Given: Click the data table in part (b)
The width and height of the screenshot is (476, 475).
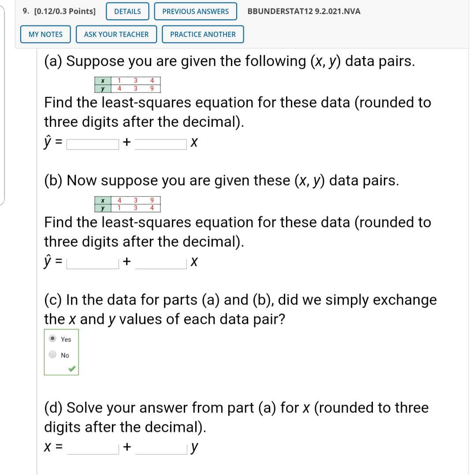Looking at the screenshot, I should (127, 204).
